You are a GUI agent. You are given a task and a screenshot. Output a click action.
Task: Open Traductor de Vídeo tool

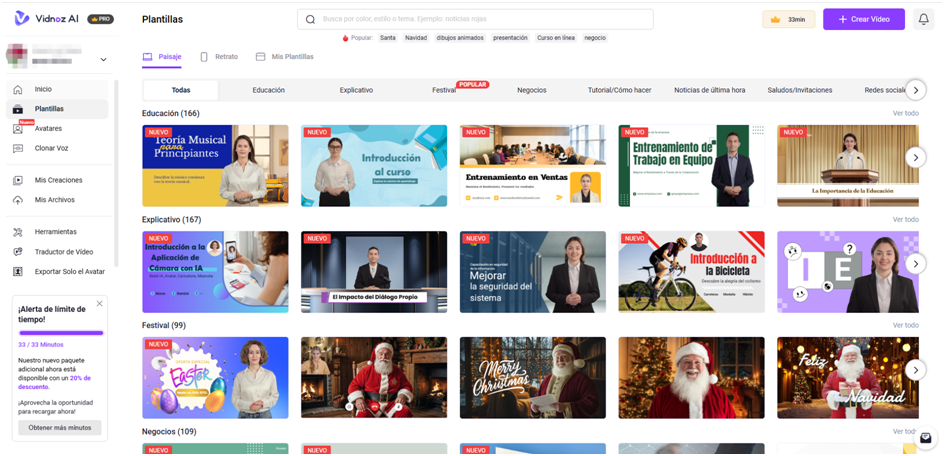pos(63,252)
